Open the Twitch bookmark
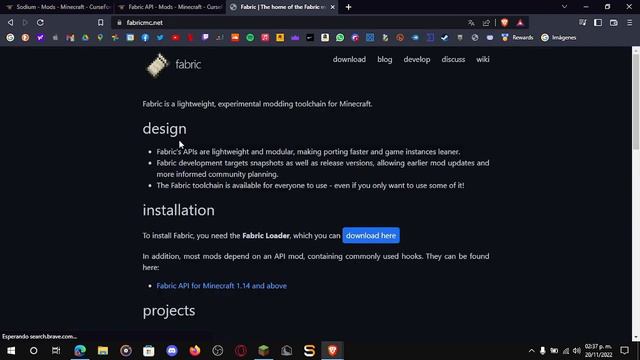Image resolution: width=640 pixels, height=360 pixels. [x=205, y=38]
